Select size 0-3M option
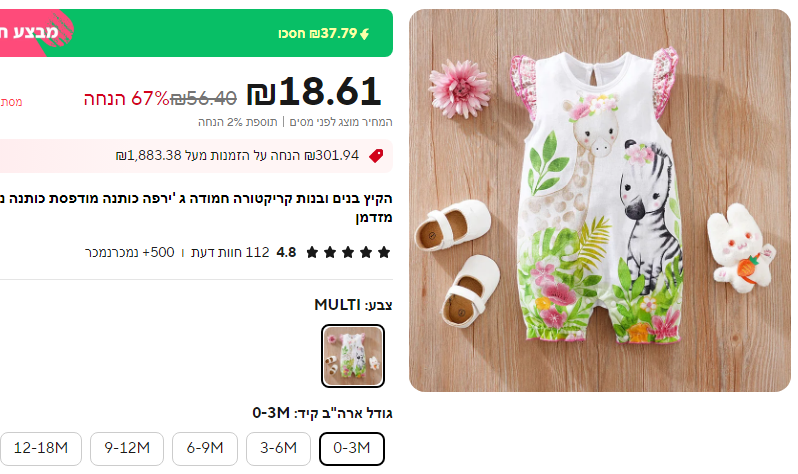798x474 pixels. coord(352,449)
